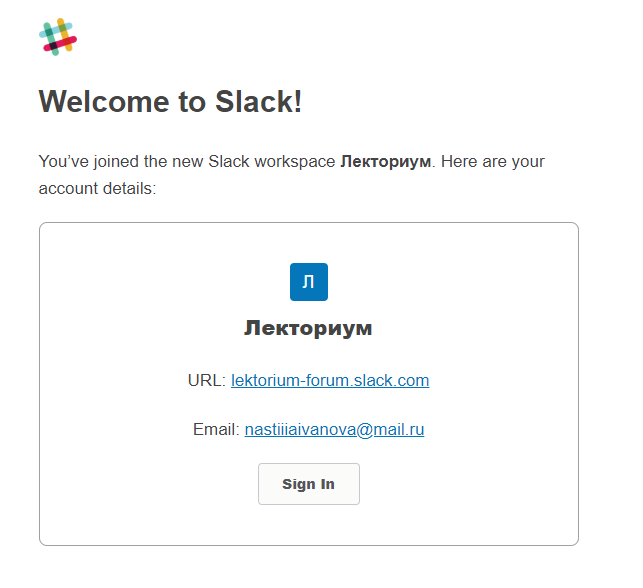The image size is (643, 588).
Task: Click the Лекториум title beneath the avatar
Action: [x=308, y=328]
